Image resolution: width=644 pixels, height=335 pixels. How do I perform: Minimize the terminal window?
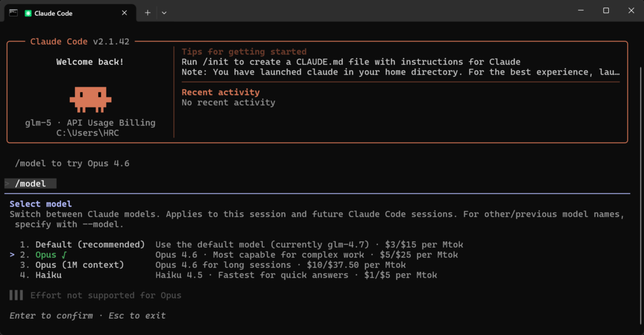click(x=577, y=11)
